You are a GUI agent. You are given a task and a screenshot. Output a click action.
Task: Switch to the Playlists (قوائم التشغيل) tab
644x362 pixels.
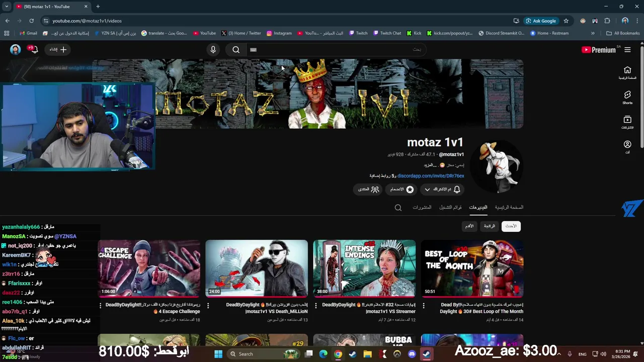click(450, 207)
